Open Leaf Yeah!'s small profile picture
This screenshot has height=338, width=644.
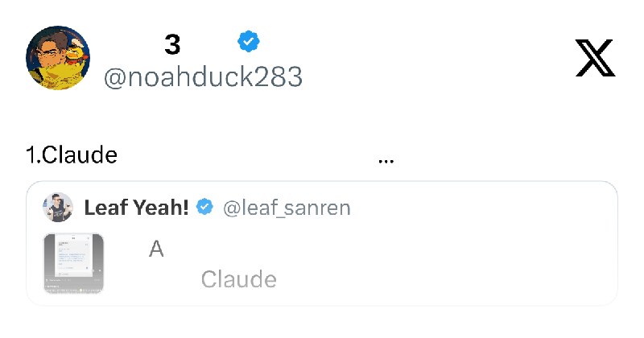(58, 208)
